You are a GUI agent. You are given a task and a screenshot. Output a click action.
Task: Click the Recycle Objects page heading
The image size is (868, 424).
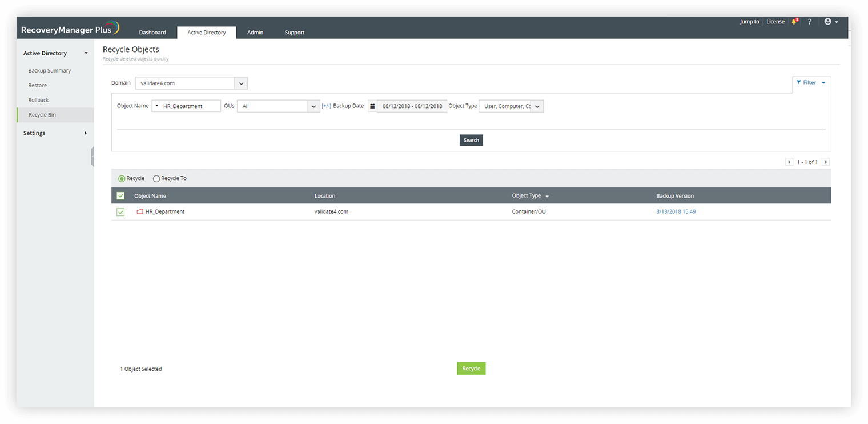(x=131, y=49)
